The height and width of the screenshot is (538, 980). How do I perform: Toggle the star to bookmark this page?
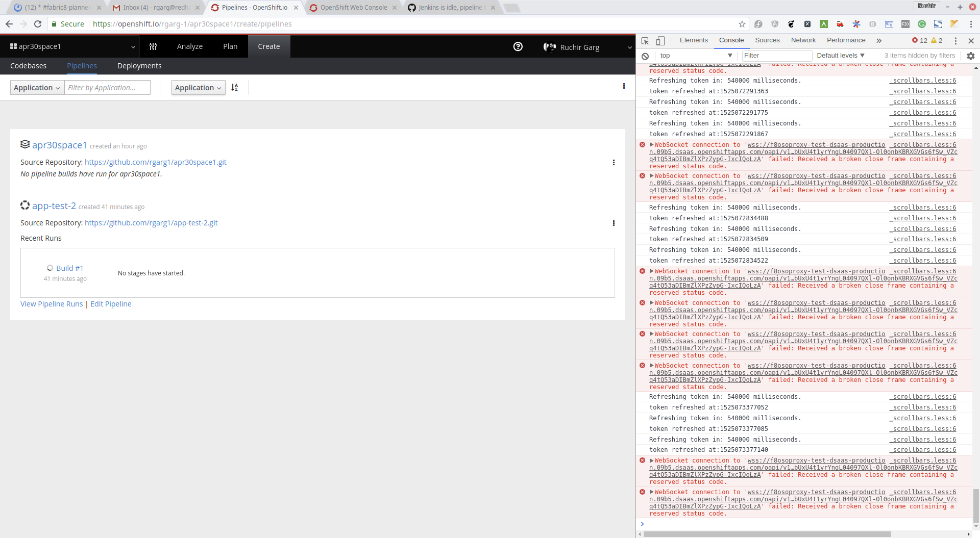tap(742, 24)
